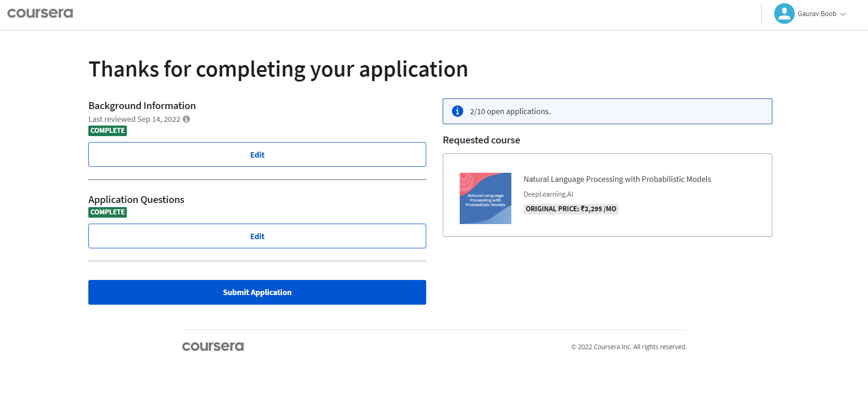Click the Coursera logo in the header
The height and width of the screenshot is (400, 868).
pyautogui.click(x=40, y=13)
